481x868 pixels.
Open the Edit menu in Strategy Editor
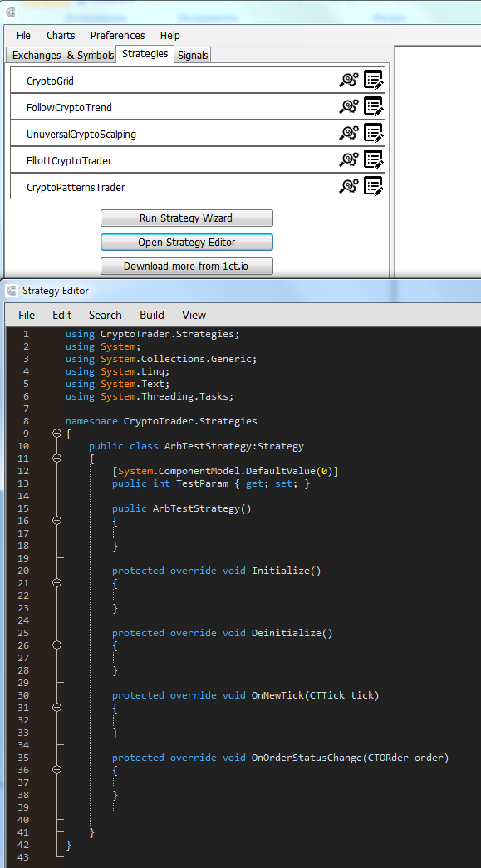(62, 315)
